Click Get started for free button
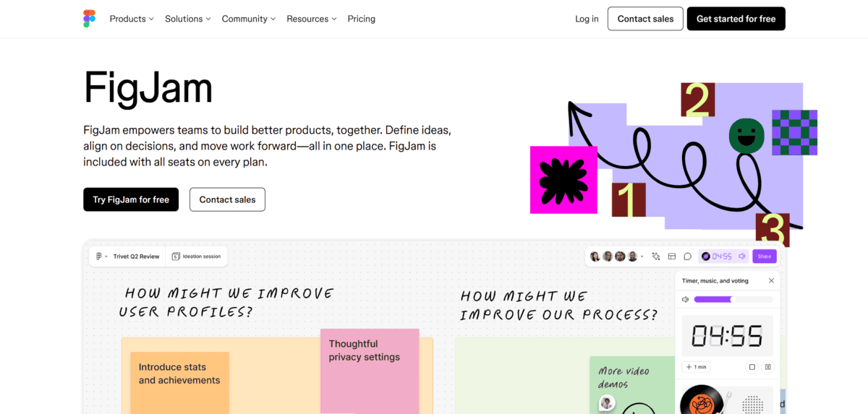 [x=736, y=19]
